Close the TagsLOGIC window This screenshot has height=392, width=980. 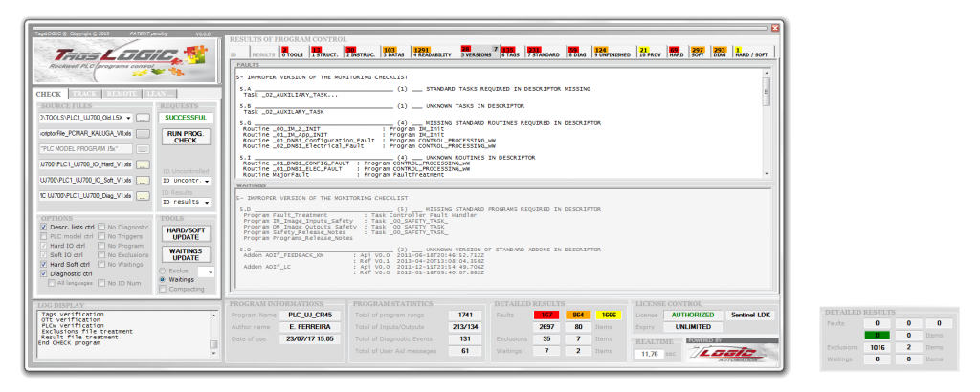[775, 28]
